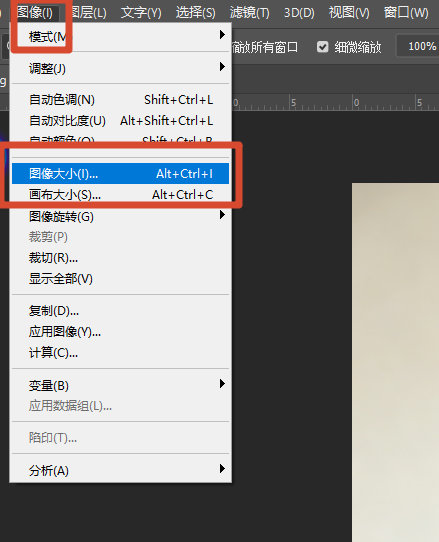439x542 pixels.
Task: Expand the 模式(M) submenu
Action: click(120, 36)
